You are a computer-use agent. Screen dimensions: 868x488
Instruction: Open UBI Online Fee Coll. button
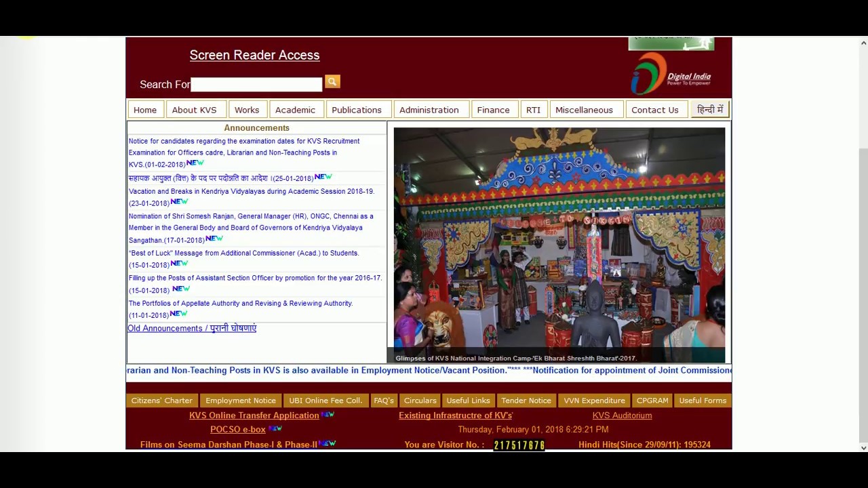[x=325, y=401]
